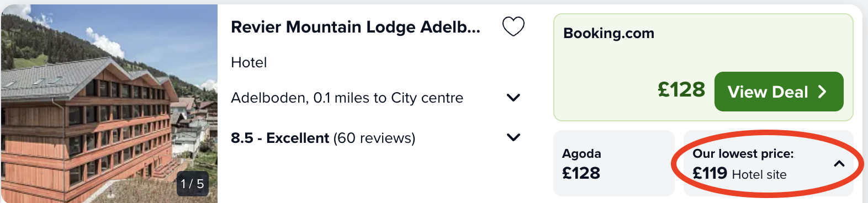Open the Revier Mountain Lodge title

pos(356,27)
